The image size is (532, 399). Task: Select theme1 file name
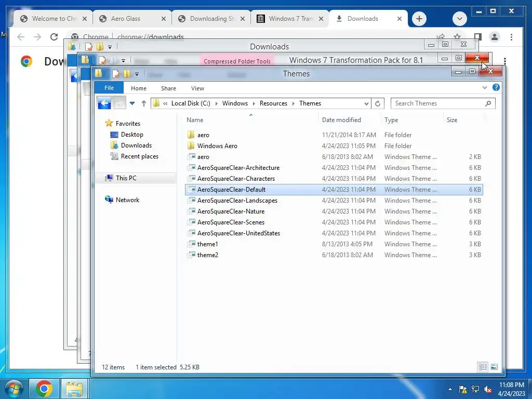coord(207,244)
